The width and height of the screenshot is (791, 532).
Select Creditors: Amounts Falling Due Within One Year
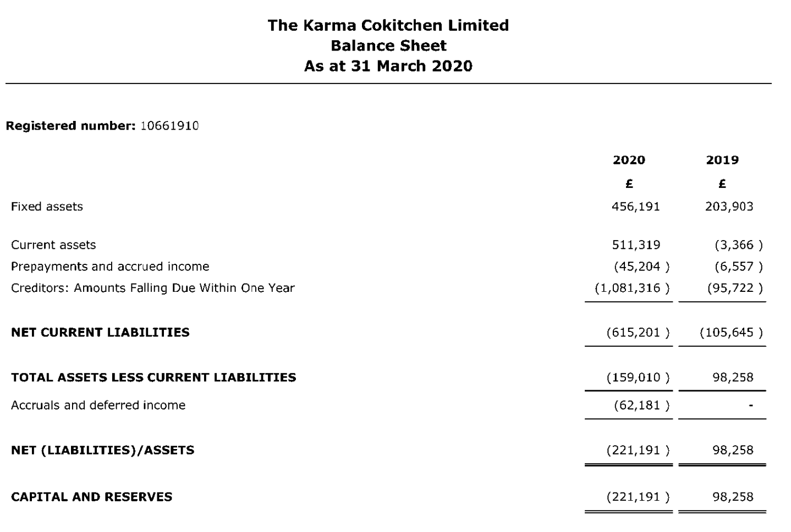click(x=153, y=288)
